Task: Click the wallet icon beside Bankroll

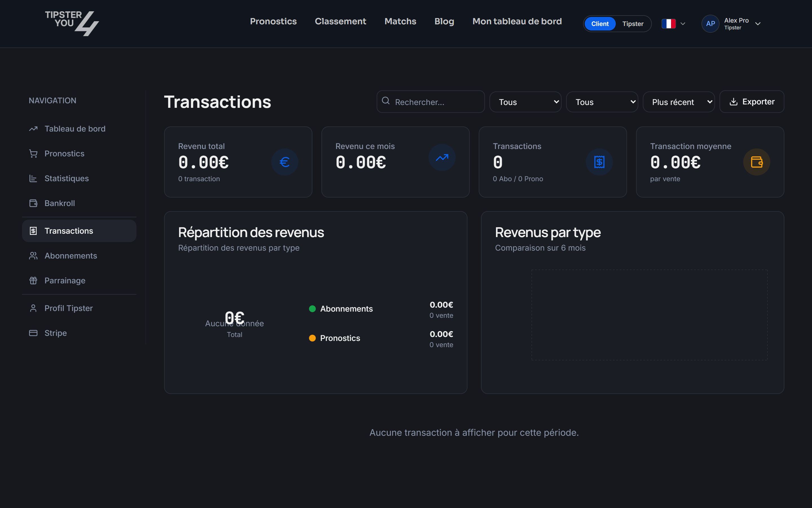Action: [x=33, y=203]
